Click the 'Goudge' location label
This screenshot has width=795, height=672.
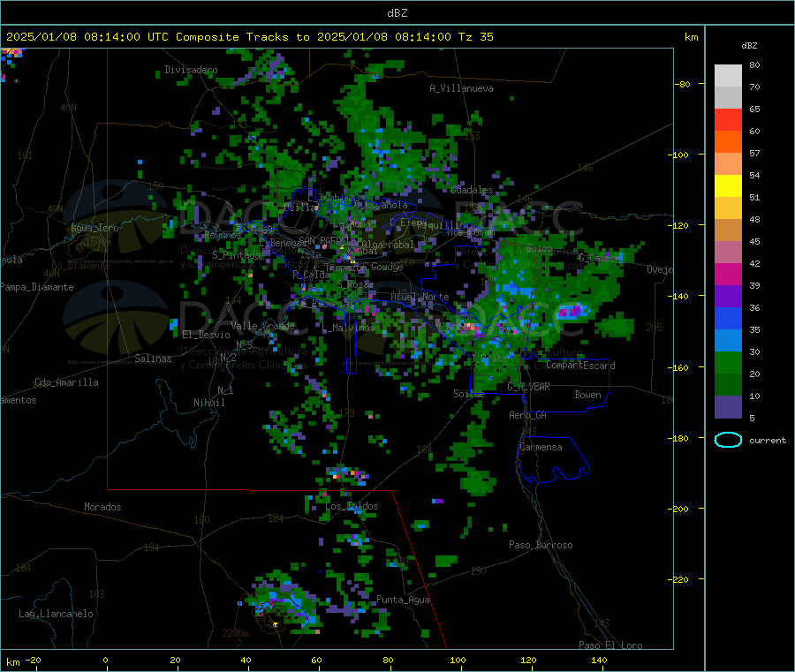click(x=387, y=267)
